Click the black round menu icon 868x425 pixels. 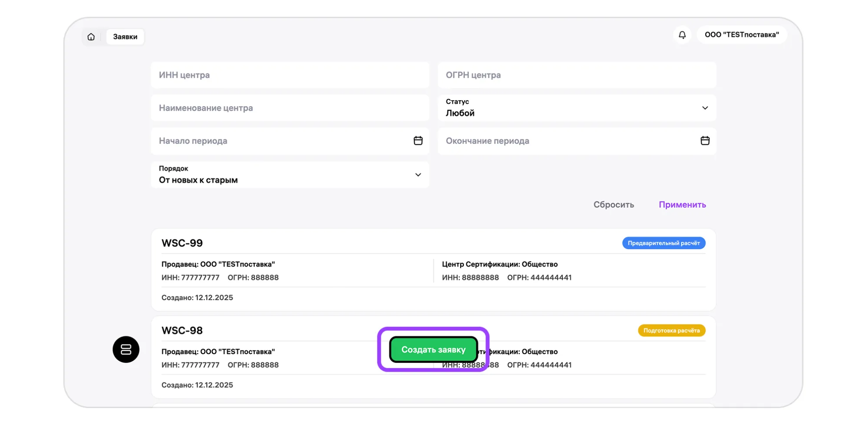pos(126,349)
